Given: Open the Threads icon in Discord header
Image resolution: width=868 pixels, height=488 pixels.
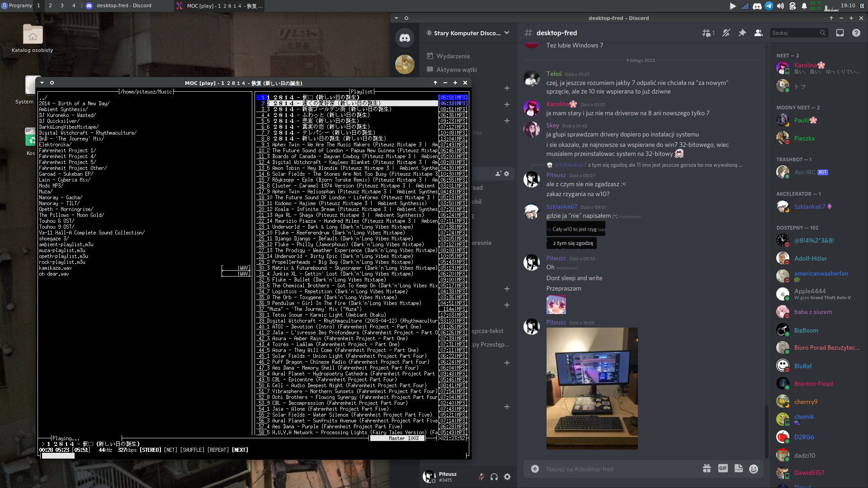Looking at the screenshot, I should [708, 33].
